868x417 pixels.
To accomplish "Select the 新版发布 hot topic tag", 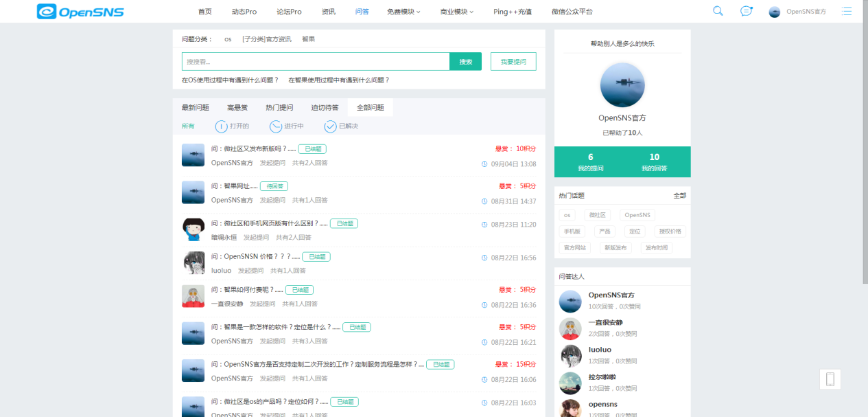I will [x=616, y=248].
